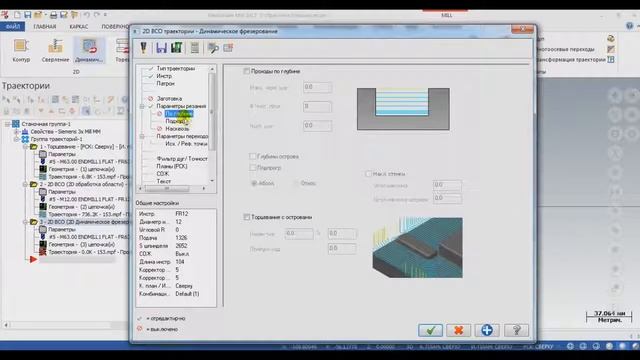Click the Сверление ribbon icon
Image resolution: width=640 pixels, height=360 pixels.
(55, 50)
